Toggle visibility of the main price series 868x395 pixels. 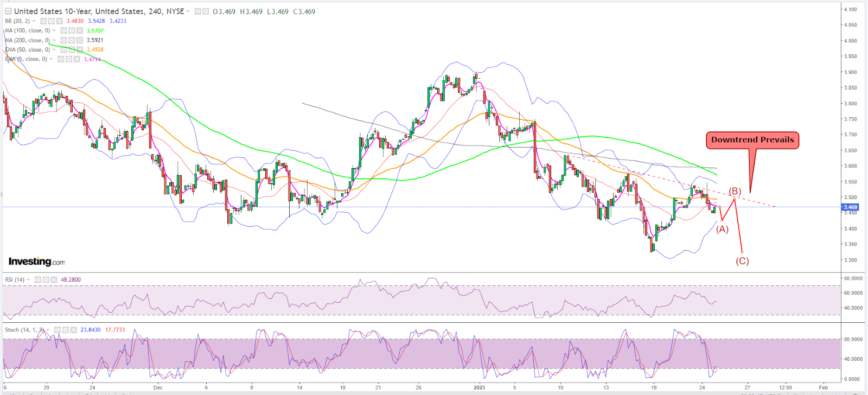pyautogui.click(x=198, y=11)
